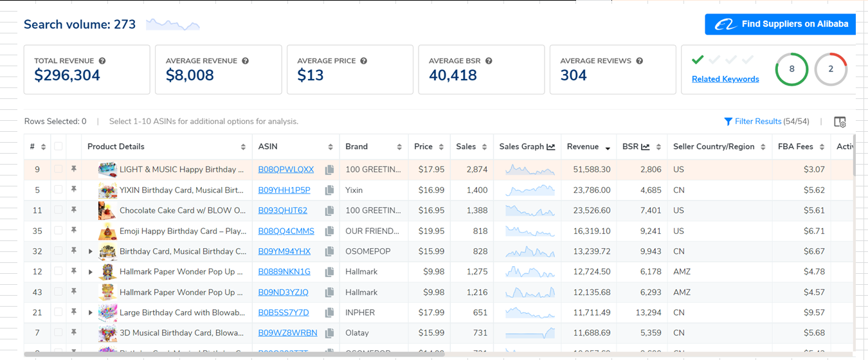
Task: Open Total Revenue help tooltip icon
Action: 102,61
